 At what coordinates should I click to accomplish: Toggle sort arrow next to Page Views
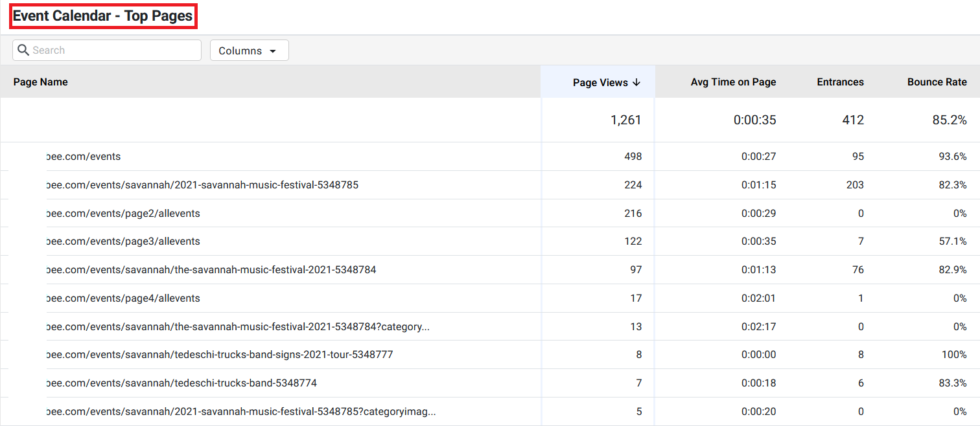coord(636,82)
